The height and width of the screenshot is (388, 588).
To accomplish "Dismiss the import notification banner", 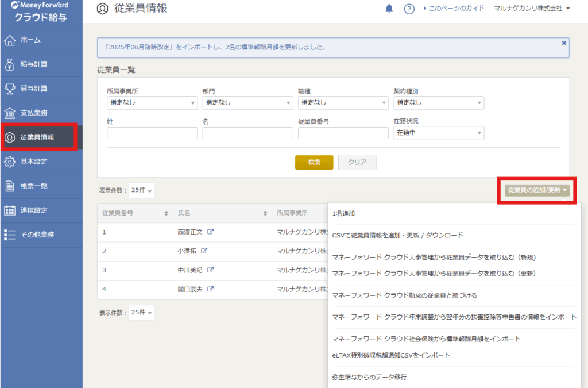I will (563, 43).
